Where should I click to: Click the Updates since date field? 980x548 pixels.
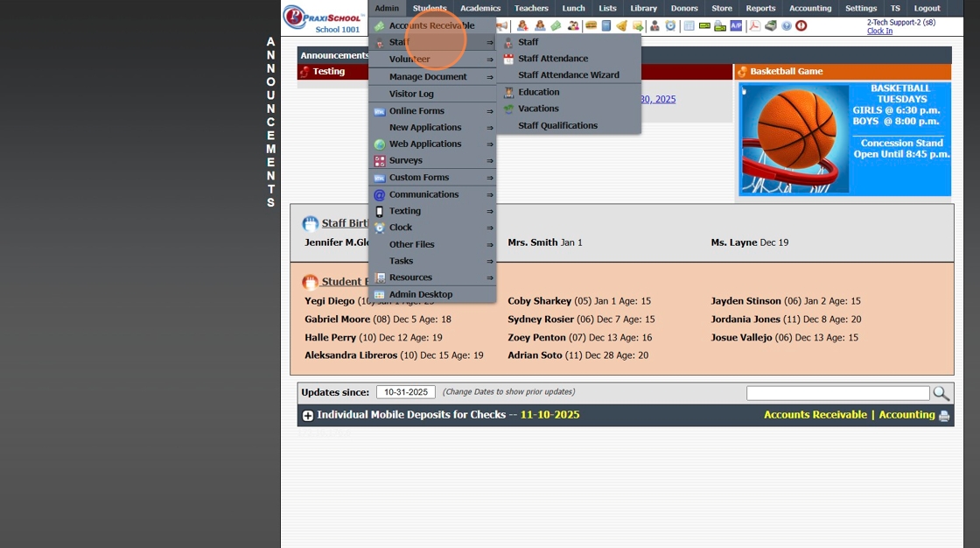(406, 392)
